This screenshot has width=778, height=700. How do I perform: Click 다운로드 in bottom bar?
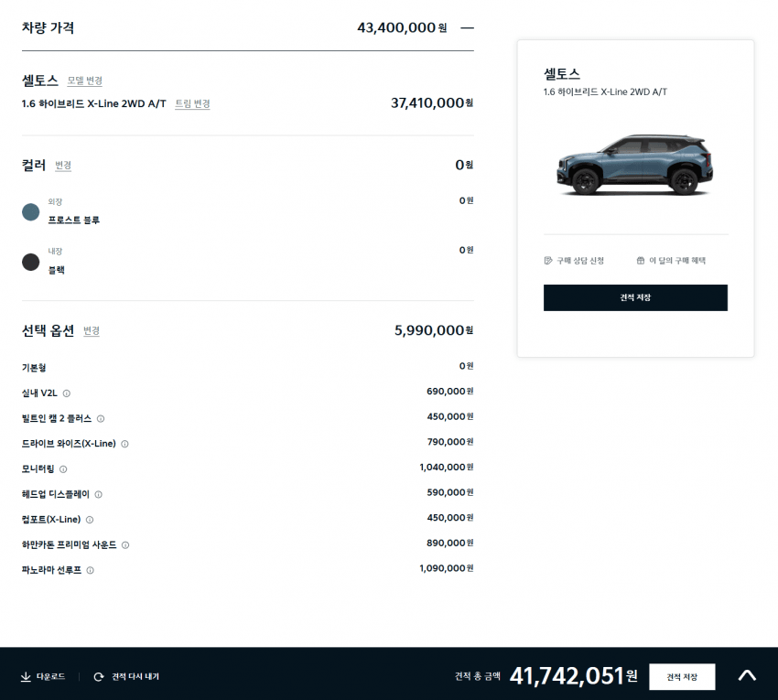pos(43,677)
